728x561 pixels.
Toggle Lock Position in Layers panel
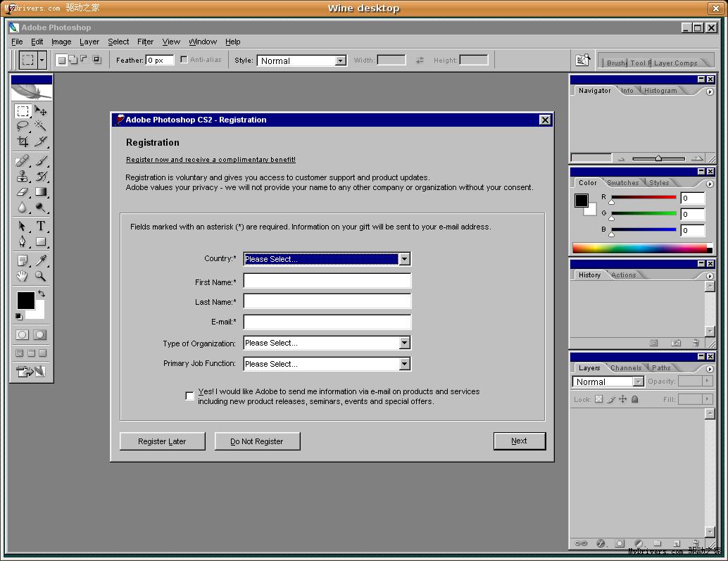tap(622, 399)
